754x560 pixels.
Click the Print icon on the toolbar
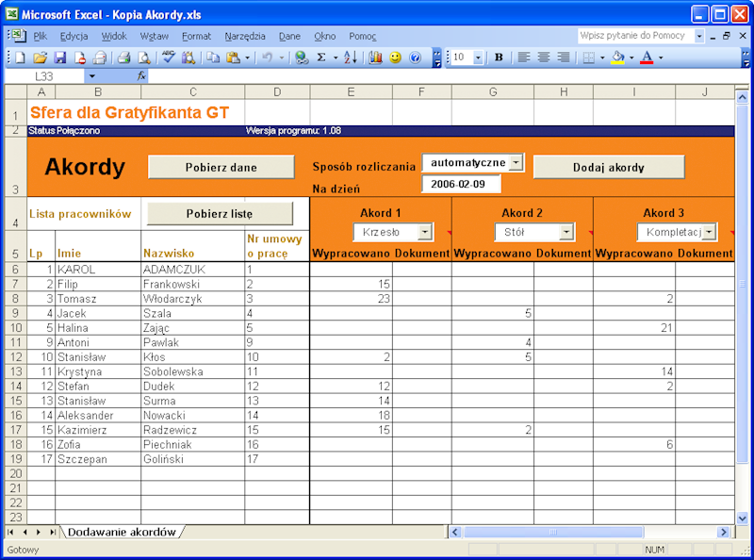(123, 58)
